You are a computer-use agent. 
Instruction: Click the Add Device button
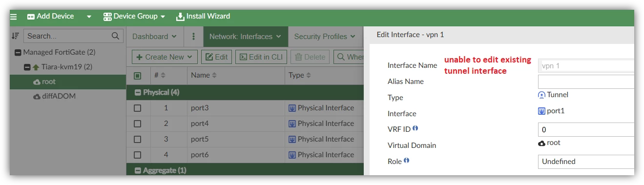[51, 17]
